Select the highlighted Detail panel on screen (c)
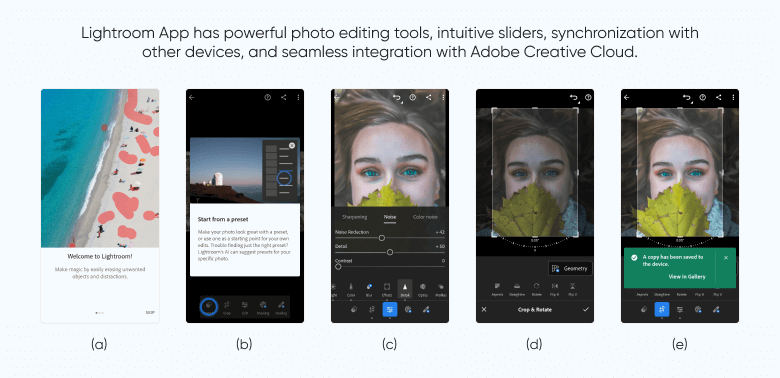The height and width of the screenshot is (378, 780). coord(405,289)
